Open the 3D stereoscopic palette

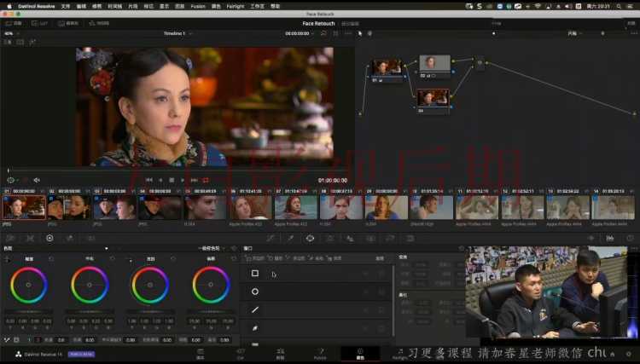coord(410,238)
